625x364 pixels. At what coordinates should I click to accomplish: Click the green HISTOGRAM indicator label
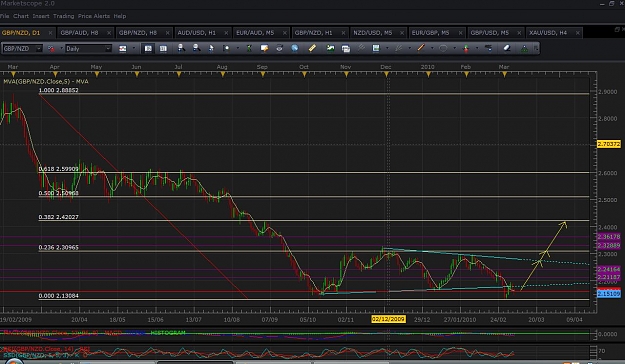pyautogui.click(x=168, y=333)
